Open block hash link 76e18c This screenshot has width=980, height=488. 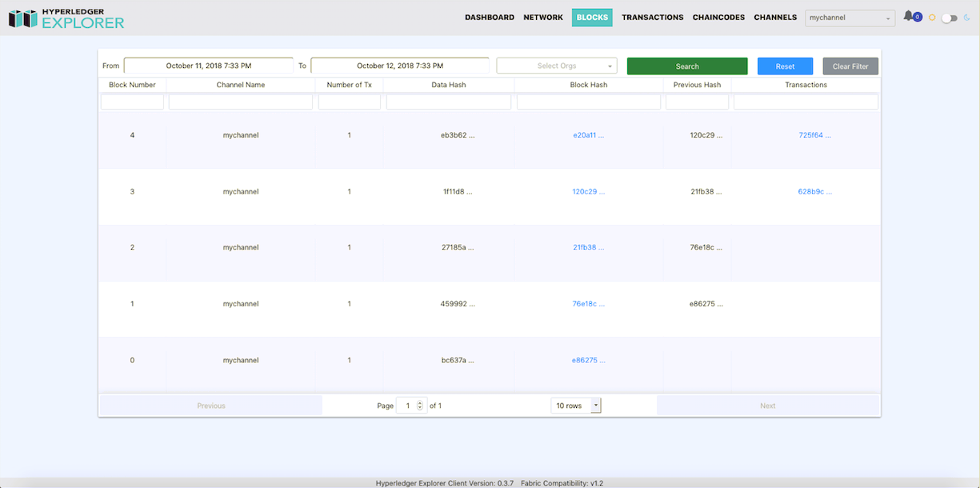[589, 304]
